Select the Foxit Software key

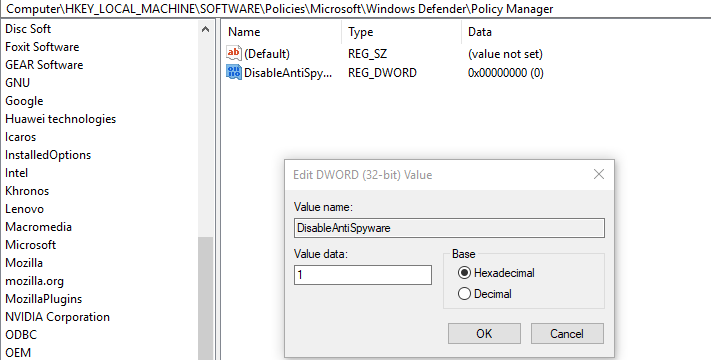click(42, 47)
